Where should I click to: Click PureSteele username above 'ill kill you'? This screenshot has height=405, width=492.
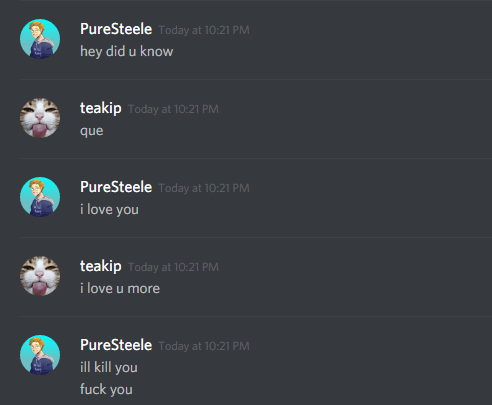[116, 345]
